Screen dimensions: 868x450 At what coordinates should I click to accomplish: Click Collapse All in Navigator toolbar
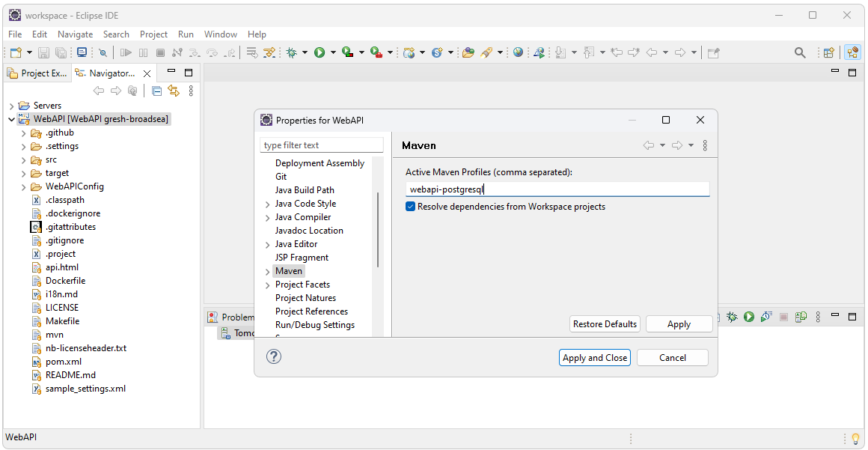[157, 91]
